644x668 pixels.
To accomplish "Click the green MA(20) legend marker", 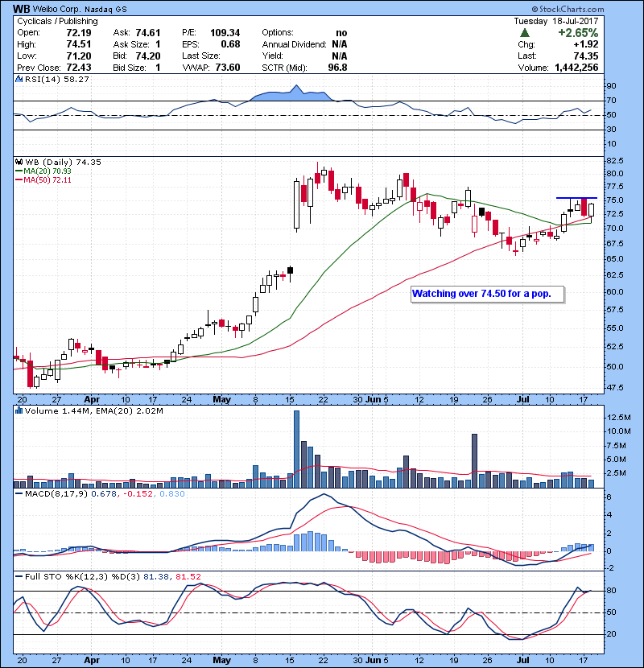I will click(19, 171).
